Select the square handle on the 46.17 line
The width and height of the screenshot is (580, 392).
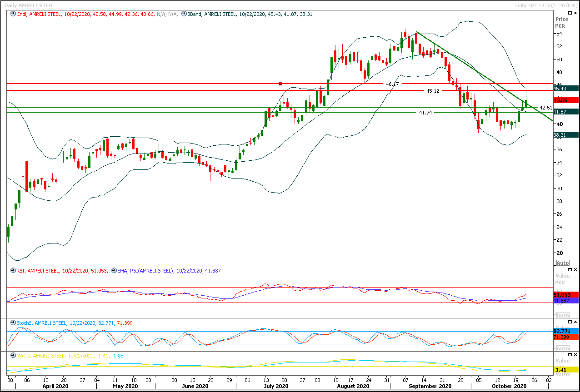point(280,84)
